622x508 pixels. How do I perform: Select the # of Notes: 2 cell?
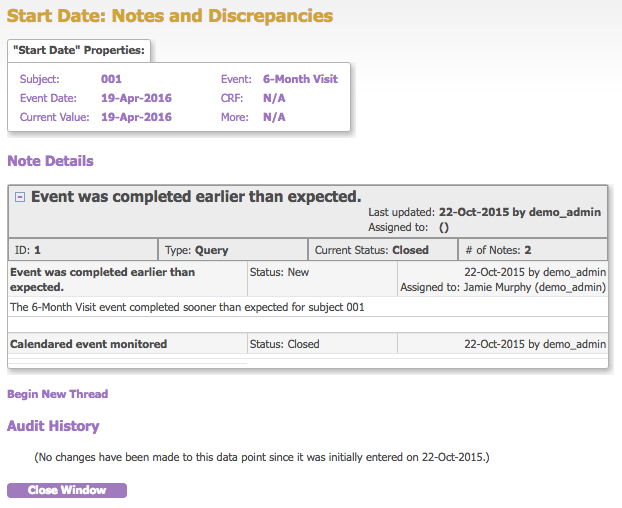pos(531,250)
